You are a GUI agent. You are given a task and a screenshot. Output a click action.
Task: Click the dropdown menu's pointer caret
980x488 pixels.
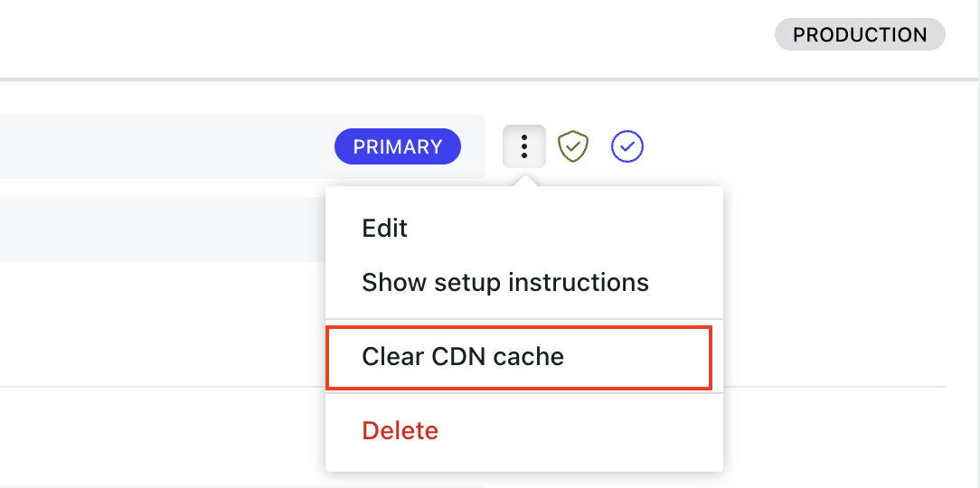525,182
